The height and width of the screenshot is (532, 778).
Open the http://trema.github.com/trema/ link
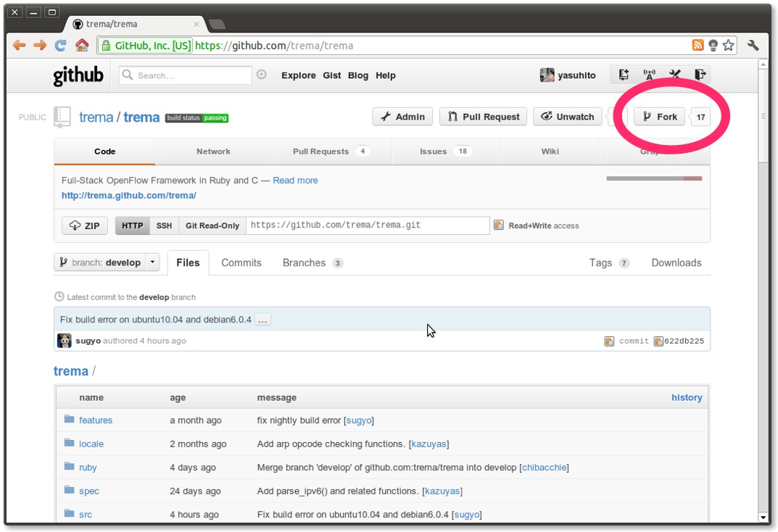coord(129,196)
